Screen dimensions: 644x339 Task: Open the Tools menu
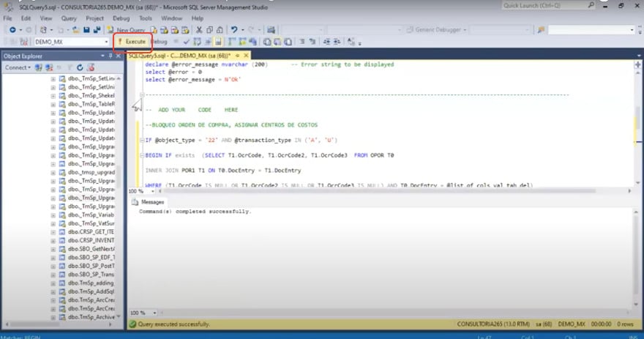pyautogui.click(x=146, y=18)
